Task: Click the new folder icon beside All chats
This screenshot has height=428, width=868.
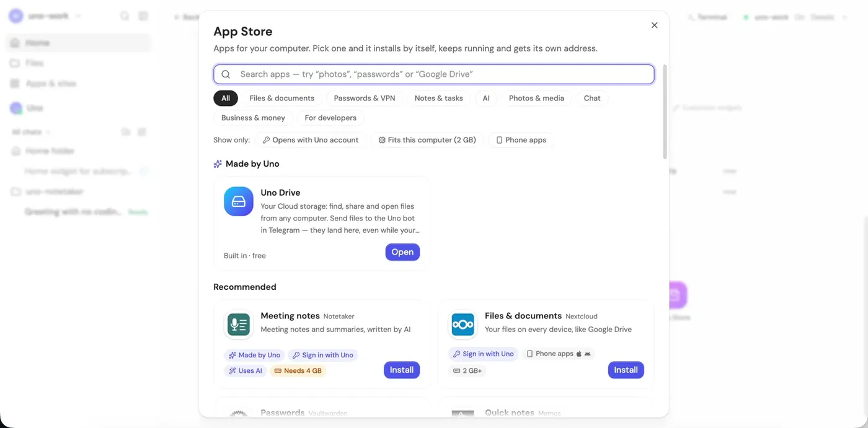Action: coord(126,132)
